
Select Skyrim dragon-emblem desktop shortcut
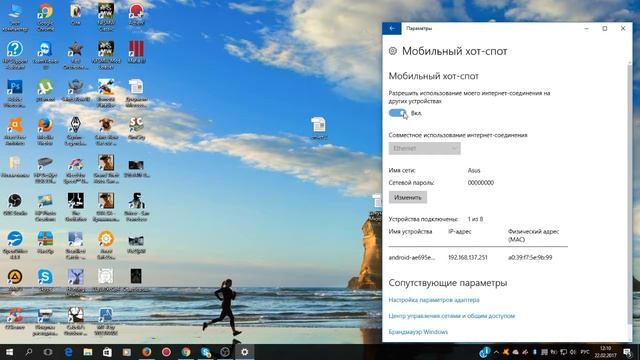click(76, 131)
